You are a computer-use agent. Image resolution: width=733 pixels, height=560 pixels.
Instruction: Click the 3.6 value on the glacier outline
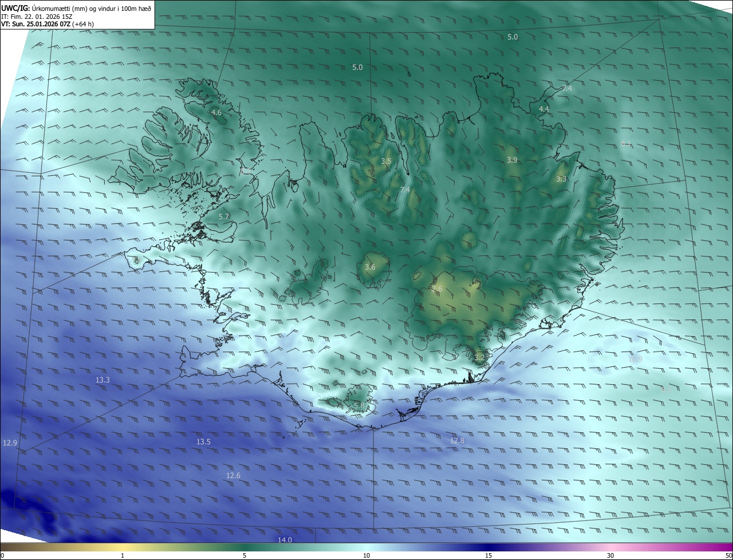[370, 267]
